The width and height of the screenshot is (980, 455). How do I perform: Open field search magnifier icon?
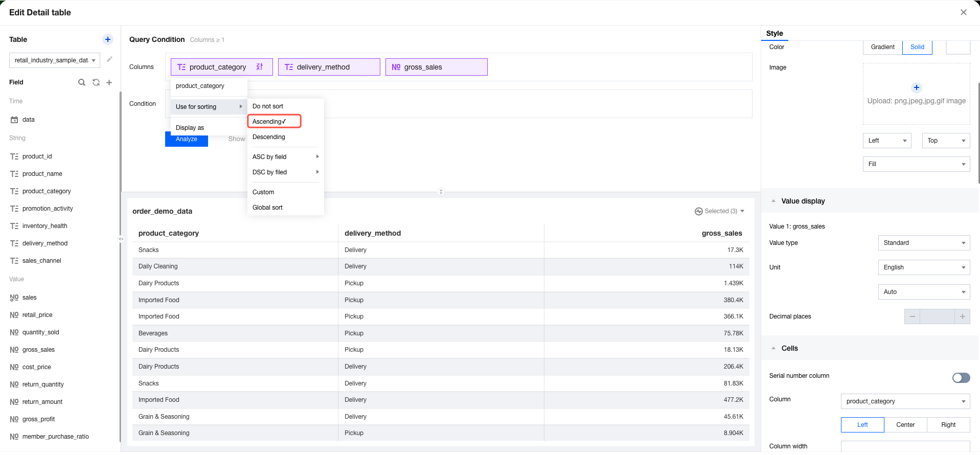(82, 82)
